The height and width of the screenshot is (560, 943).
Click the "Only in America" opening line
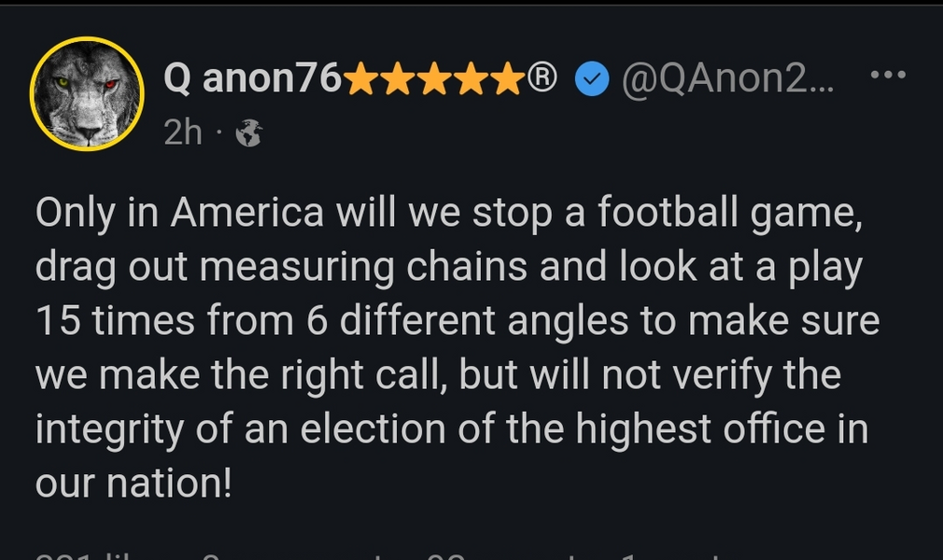click(x=179, y=213)
